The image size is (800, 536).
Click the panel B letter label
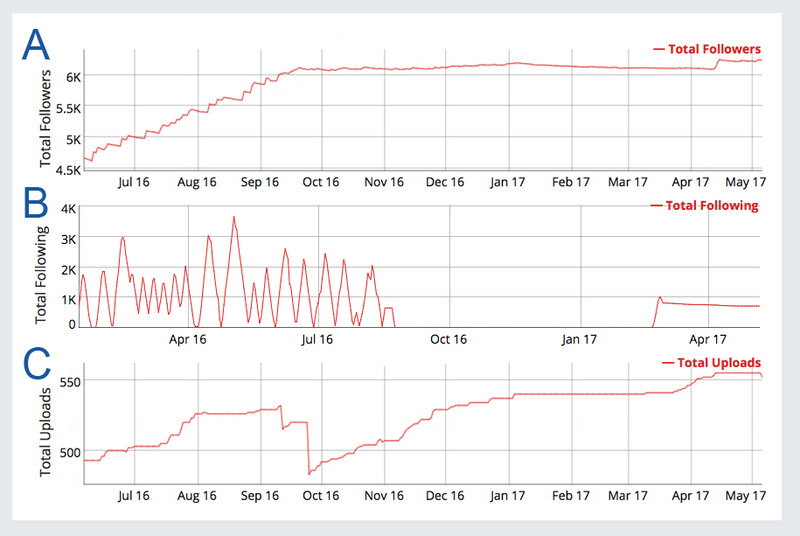(36, 203)
